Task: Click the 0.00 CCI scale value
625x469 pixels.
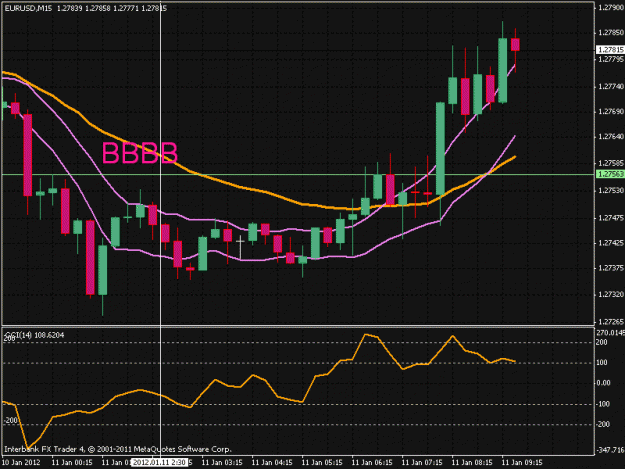Action: 603,383
